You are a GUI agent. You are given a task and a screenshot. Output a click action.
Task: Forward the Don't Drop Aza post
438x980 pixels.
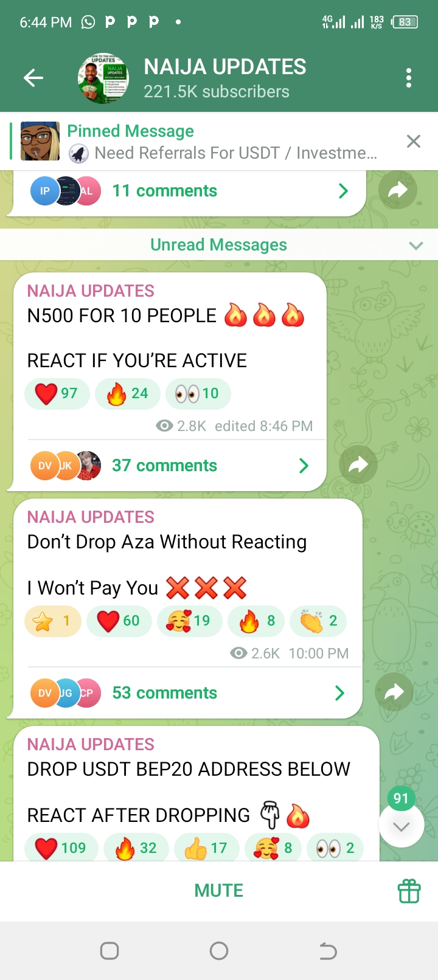tap(394, 692)
